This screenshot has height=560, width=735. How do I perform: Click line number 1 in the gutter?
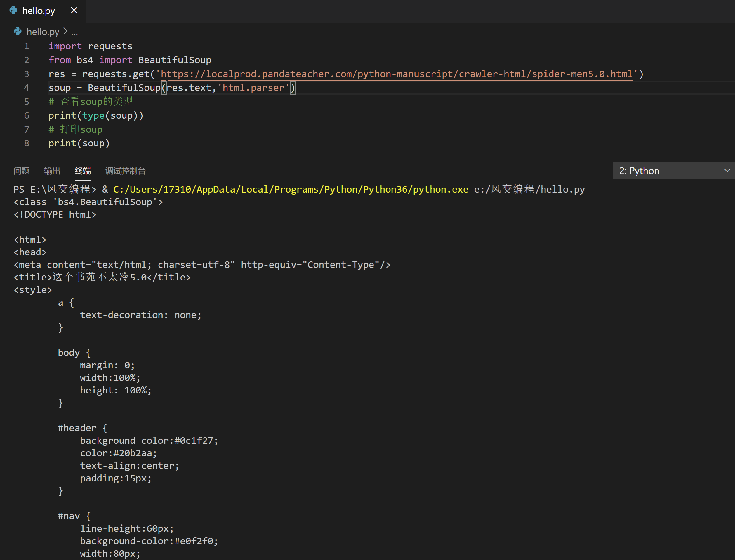pyautogui.click(x=27, y=46)
